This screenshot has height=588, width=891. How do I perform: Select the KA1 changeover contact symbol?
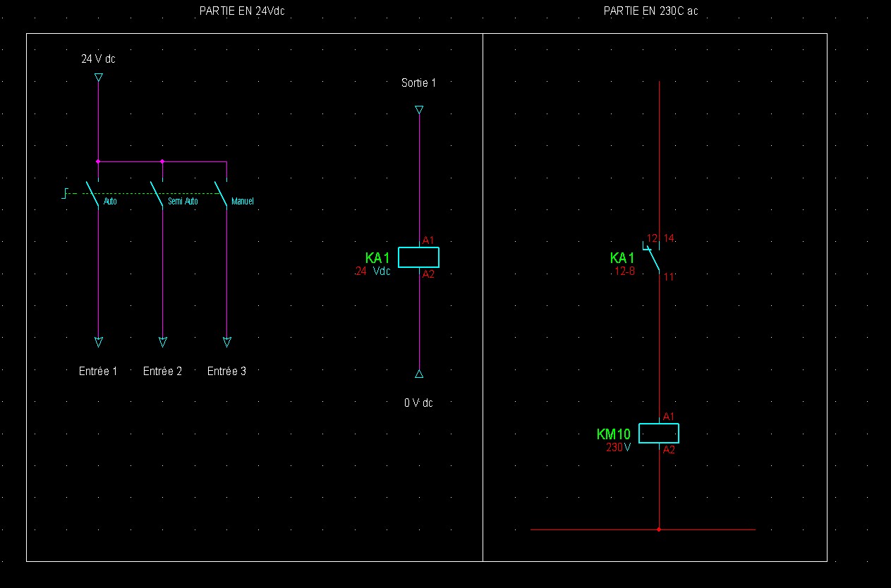click(653, 258)
